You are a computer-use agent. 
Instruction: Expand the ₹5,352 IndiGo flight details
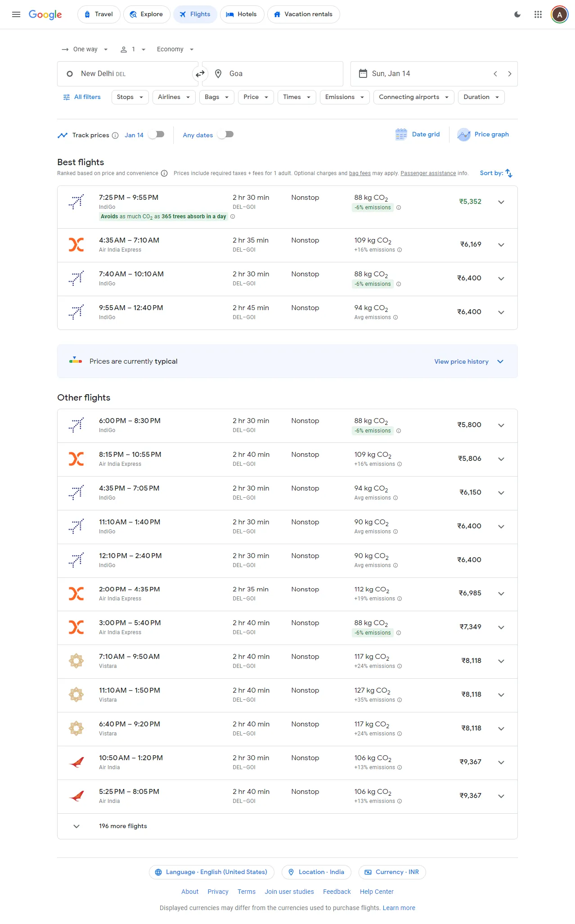(x=501, y=202)
